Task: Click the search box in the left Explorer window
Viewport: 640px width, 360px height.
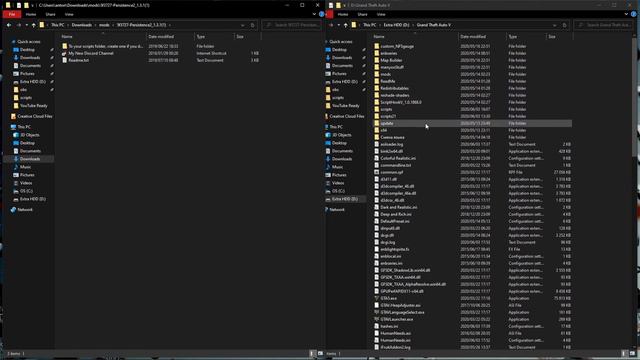Action: (292, 25)
